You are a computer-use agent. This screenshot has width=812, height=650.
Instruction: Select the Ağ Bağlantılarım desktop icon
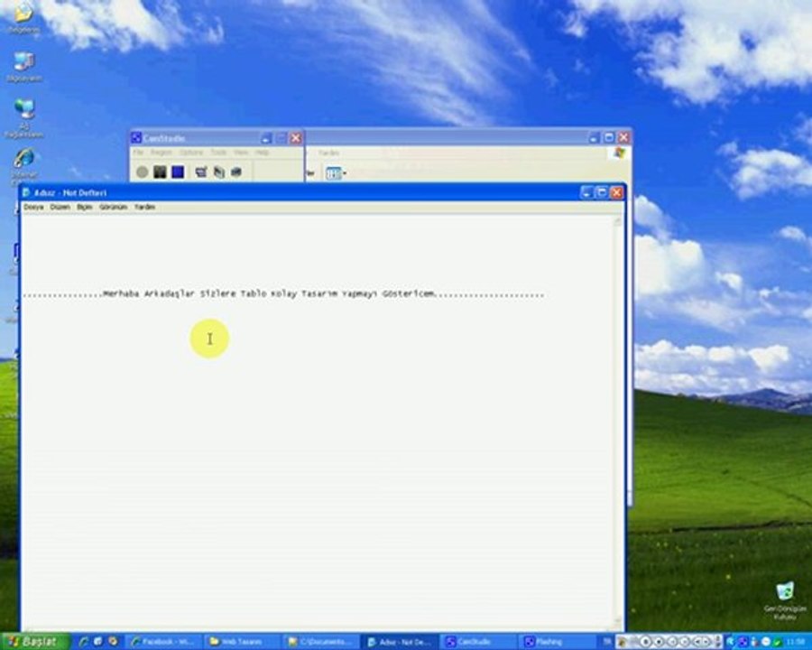(23, 118)
